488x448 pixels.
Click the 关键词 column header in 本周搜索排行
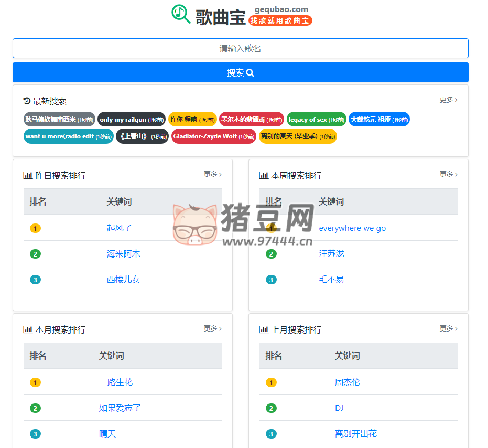[x=332, y=201]
